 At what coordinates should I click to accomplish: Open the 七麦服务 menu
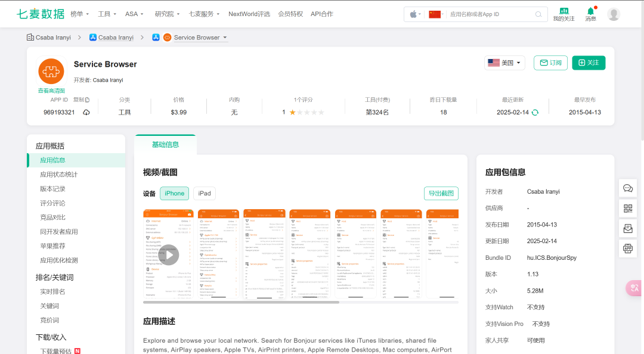click(x=204, y=14)
